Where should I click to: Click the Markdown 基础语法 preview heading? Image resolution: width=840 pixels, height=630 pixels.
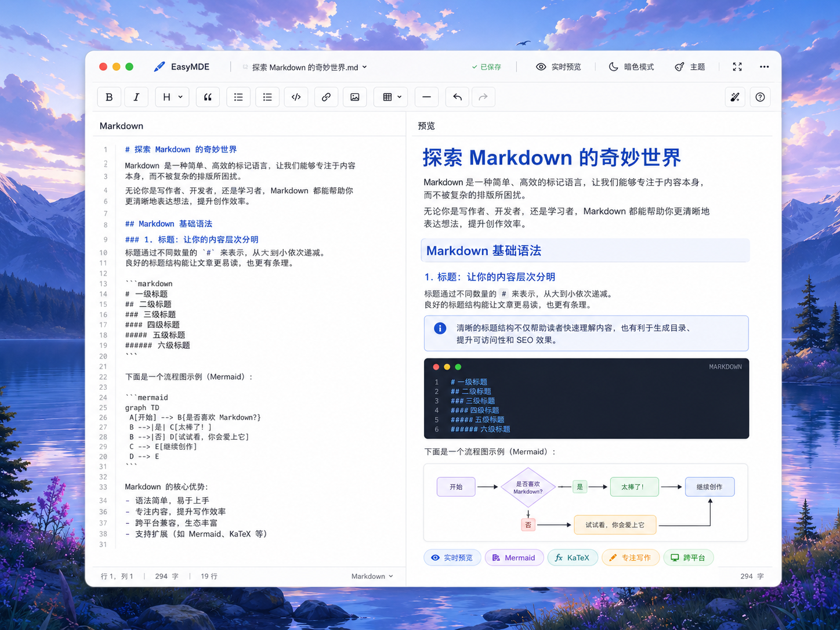[x=484, y=251]
